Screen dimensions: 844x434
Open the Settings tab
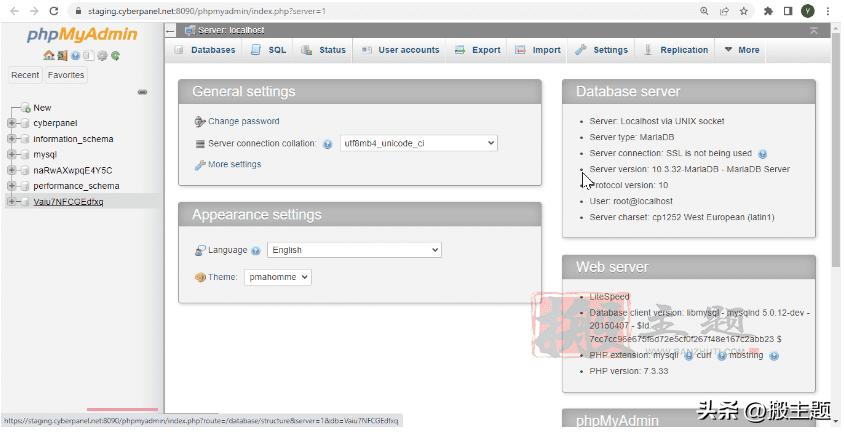[601, 50]
